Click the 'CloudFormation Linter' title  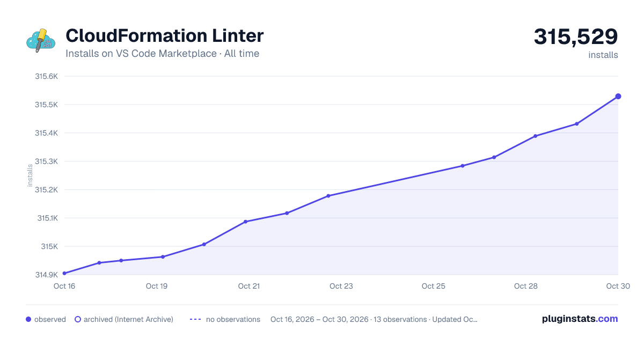(165, 36)
